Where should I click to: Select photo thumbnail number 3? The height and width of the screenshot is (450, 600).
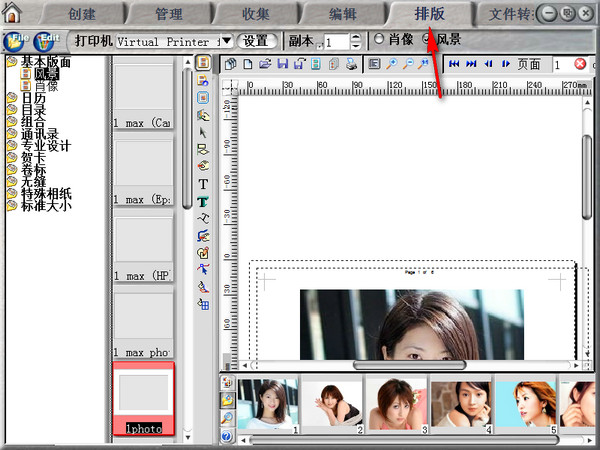[x=395, y=406]
